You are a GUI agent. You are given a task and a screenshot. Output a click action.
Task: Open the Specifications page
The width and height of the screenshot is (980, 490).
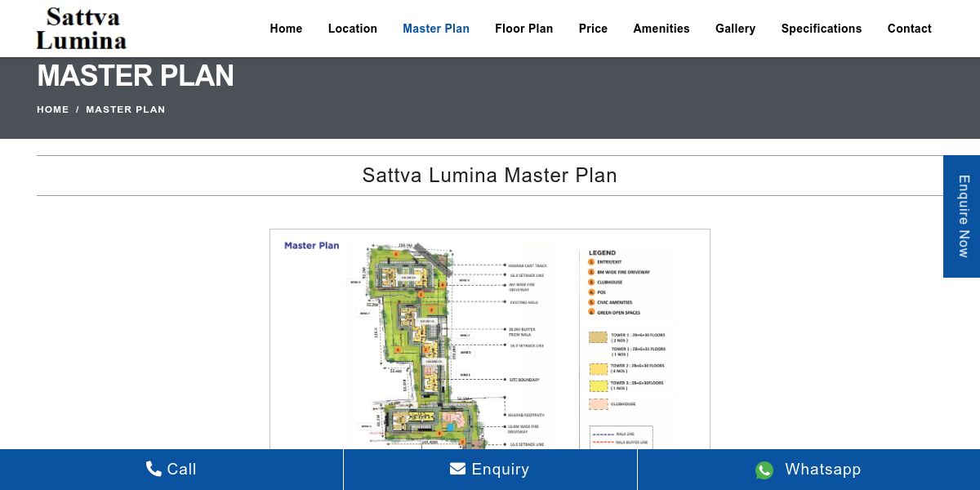pos(822,29)
